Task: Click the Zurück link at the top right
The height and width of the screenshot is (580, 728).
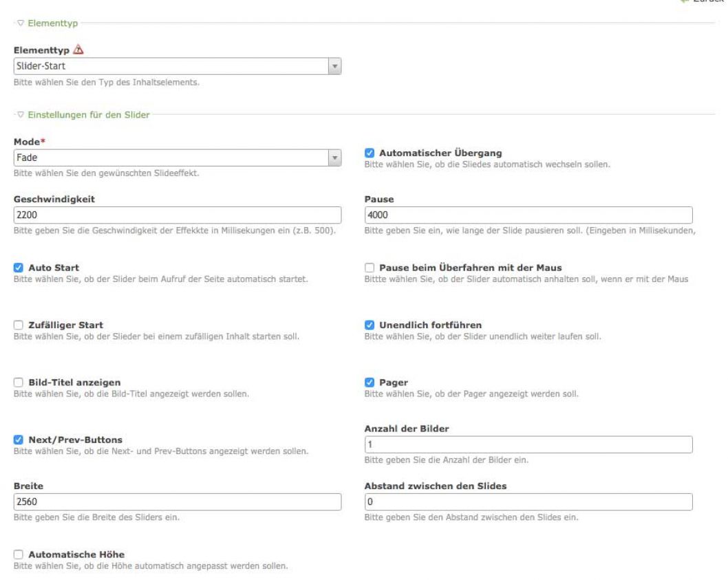Action: [716, 3]
